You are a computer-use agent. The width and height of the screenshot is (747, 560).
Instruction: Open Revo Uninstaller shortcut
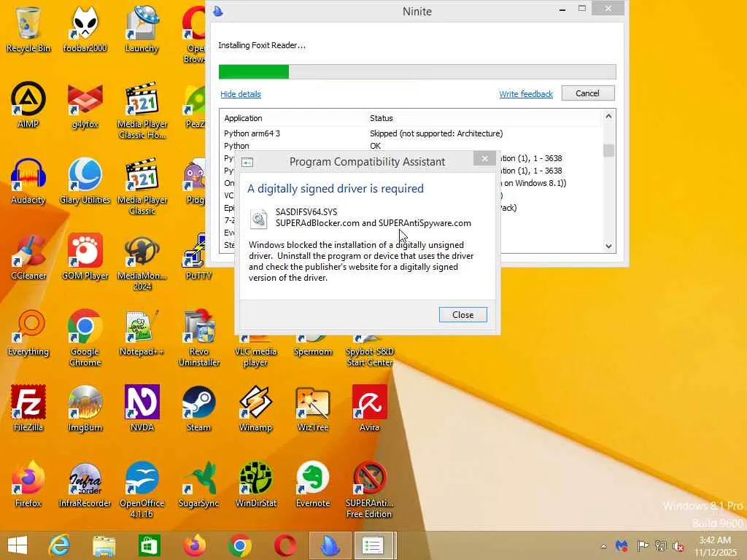click(198, 338)
